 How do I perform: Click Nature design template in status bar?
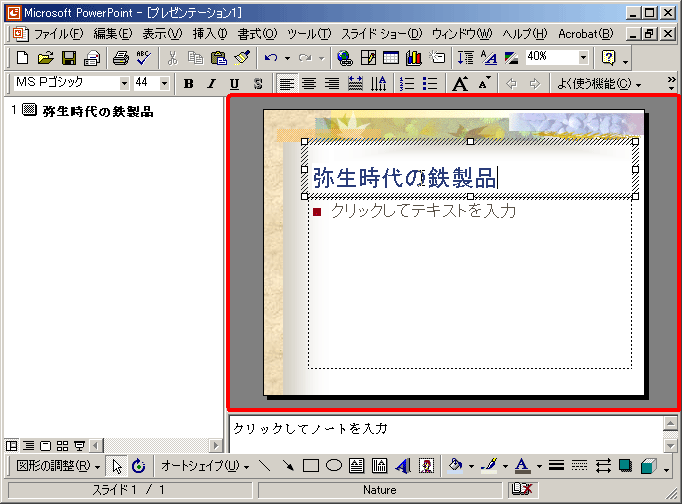click(x=380, y=490)
